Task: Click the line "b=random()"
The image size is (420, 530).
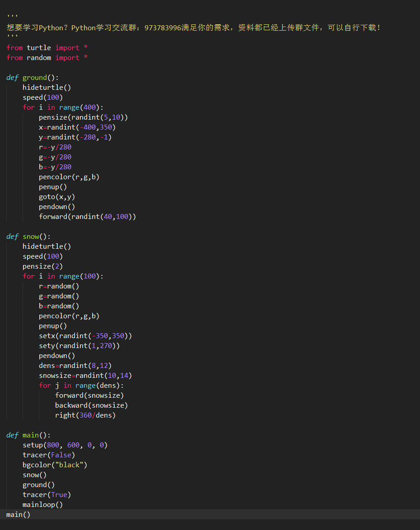Action: (59, 306)
